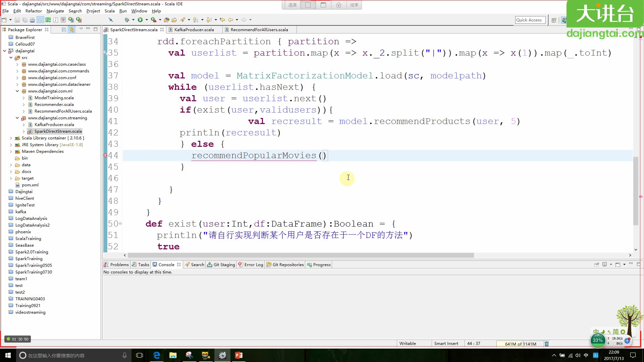Screen dimensions: 644x362
Task: Click the recorder 结束 end button
Action: [354, 5]
